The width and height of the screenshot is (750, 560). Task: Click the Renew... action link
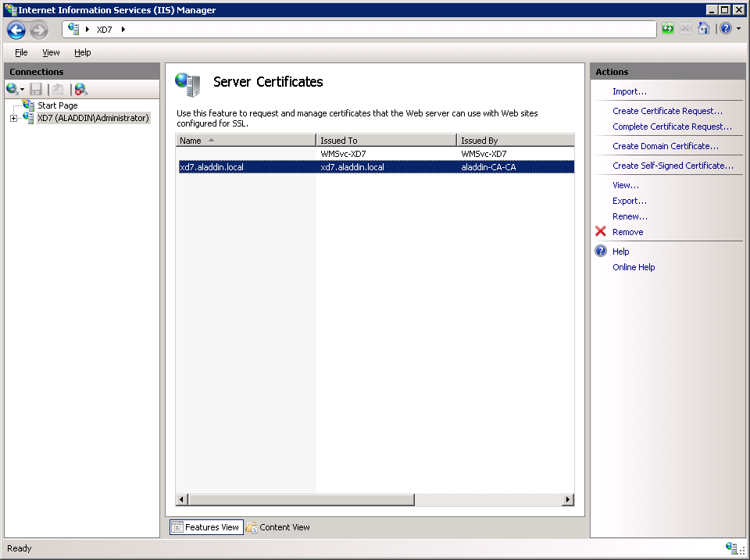pos(630,216)
